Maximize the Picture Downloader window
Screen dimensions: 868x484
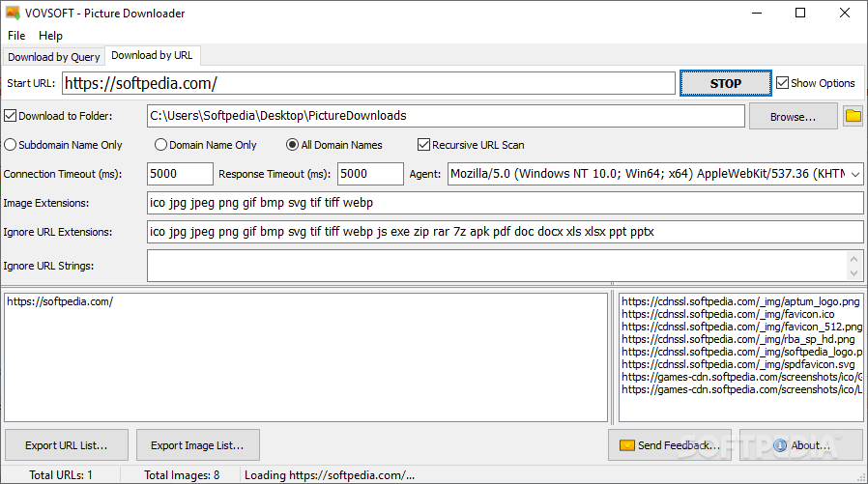click(x=800, y=13)
